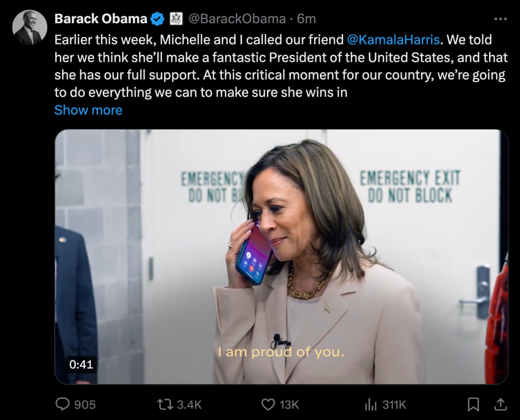520x420 pixels.
Task: Like the post with the heart icon
Action: tap(268, 404)
